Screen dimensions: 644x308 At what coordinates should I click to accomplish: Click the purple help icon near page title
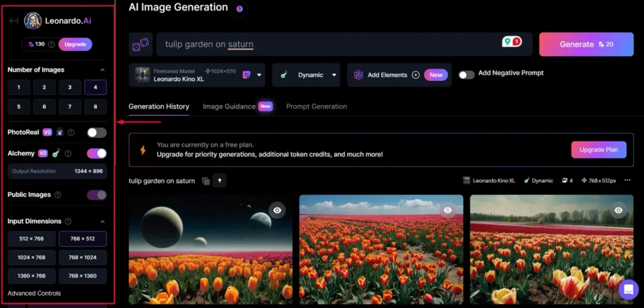239,9
